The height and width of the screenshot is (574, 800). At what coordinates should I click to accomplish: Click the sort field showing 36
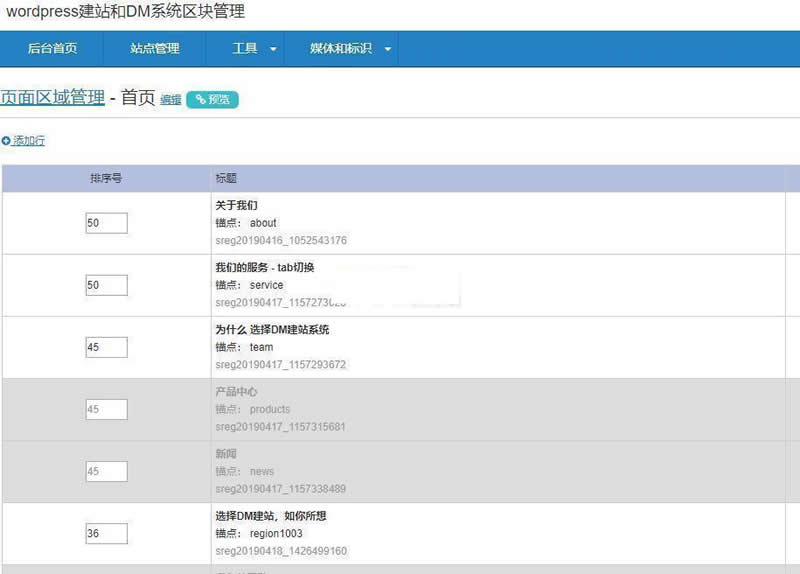click(x=106, y=533)
